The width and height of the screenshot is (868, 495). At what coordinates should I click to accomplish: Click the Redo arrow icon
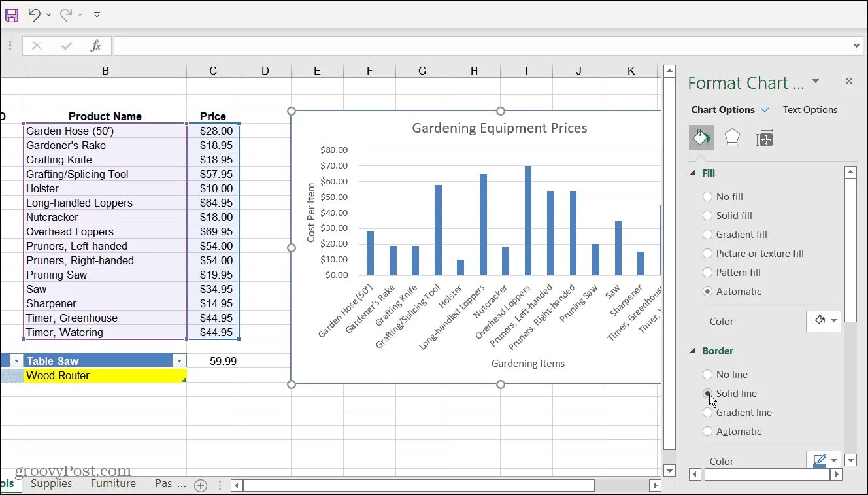coord(66,14)
